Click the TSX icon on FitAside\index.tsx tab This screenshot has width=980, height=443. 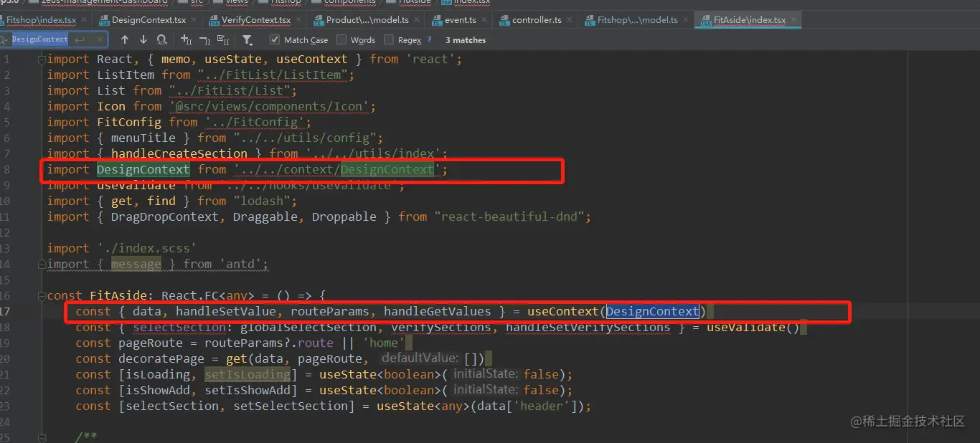pos(705,20)
